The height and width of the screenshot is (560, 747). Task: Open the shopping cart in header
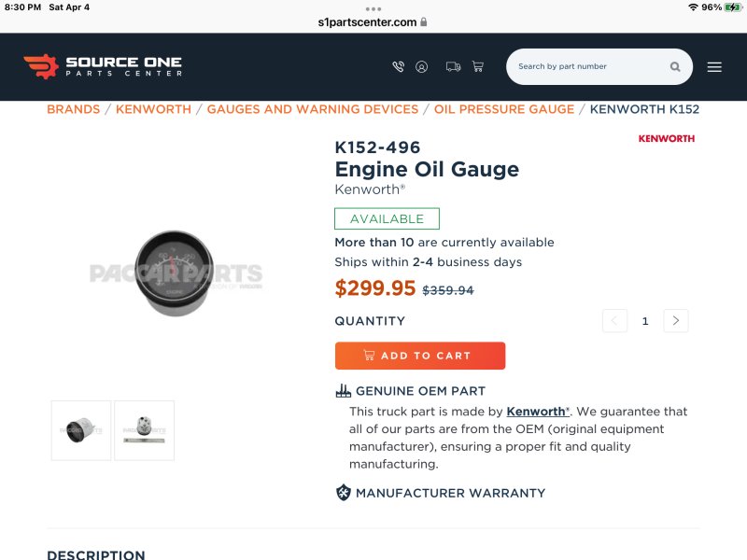point(478,67)
